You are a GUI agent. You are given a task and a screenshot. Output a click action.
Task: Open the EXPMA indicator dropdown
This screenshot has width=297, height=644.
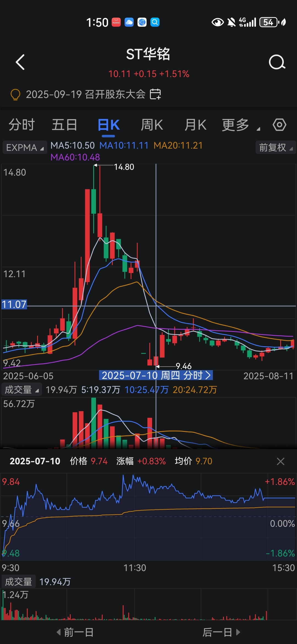pos(25,147)
